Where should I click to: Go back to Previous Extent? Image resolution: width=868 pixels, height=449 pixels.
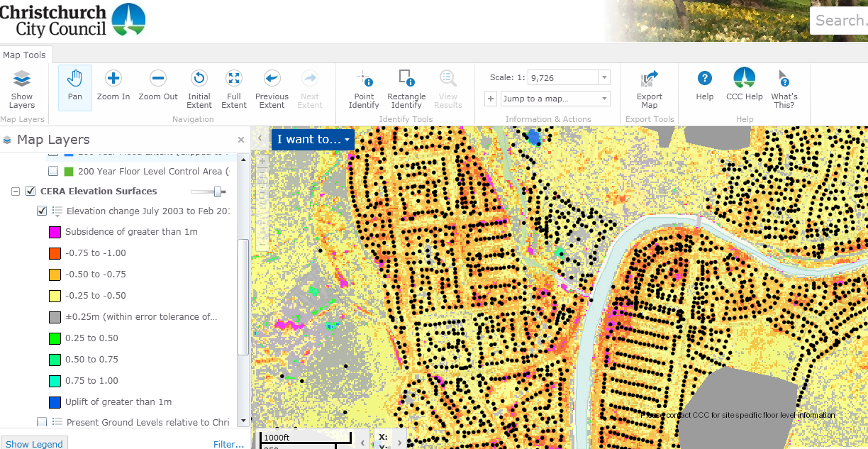pos(272,89)
